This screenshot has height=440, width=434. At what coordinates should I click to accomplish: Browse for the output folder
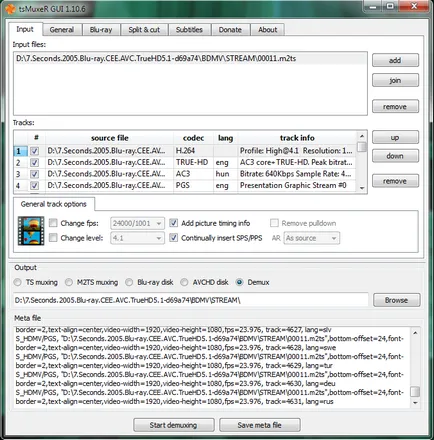pyautogui.click(x=396, y=300)
